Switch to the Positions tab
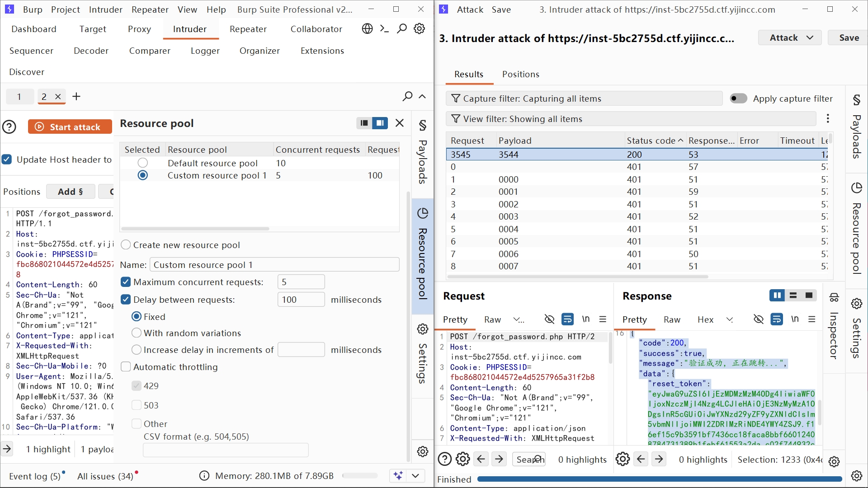Viewport: 868px width, 488px height. tap(520, 74)
